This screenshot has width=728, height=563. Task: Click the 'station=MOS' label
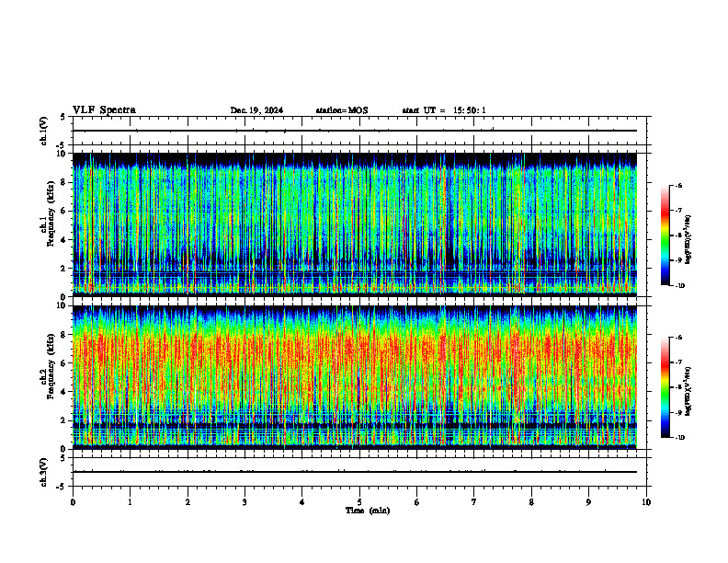tap(342, 110)
